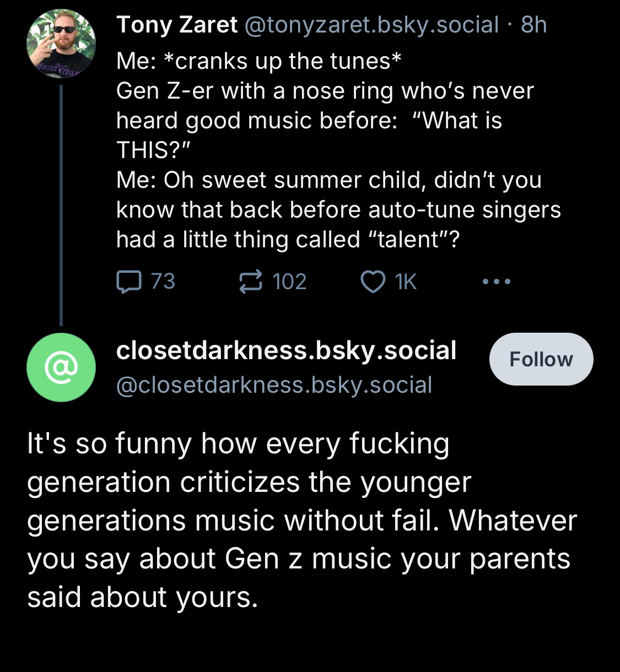Click the bold closetdarkness.bsky.social display name

[x=286, y=350]
